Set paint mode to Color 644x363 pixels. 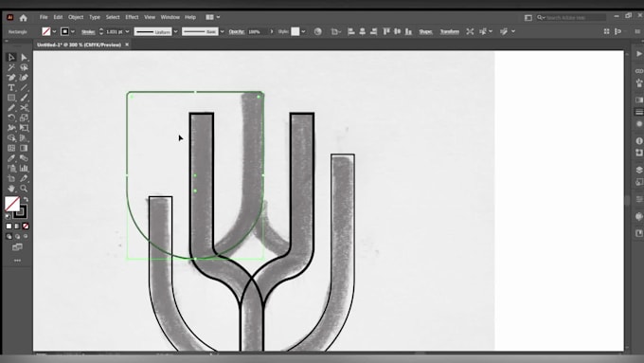point(9,227)
